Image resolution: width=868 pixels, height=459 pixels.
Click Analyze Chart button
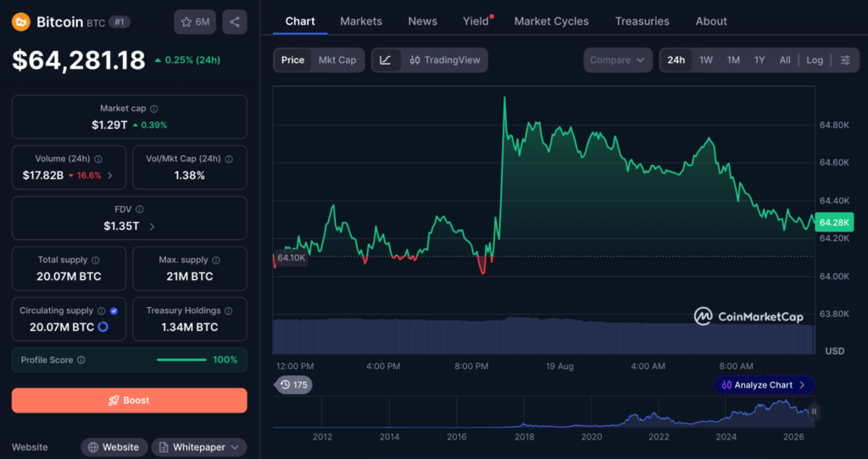(764, 384)
